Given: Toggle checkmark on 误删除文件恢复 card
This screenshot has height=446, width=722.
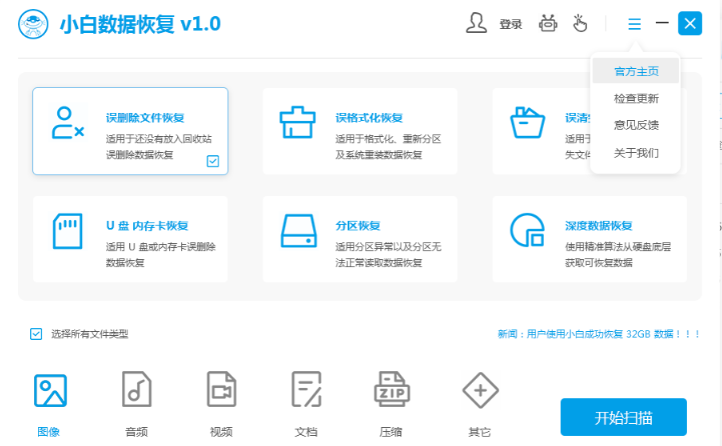Looking at the screenshot, I should pos(213,161).
